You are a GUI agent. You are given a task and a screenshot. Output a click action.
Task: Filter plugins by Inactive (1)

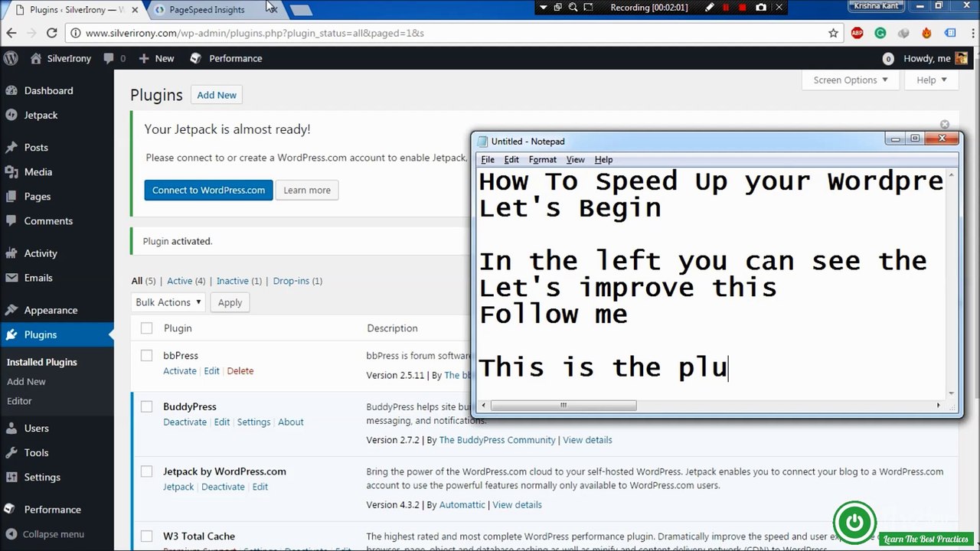click(x=239, y=281)
